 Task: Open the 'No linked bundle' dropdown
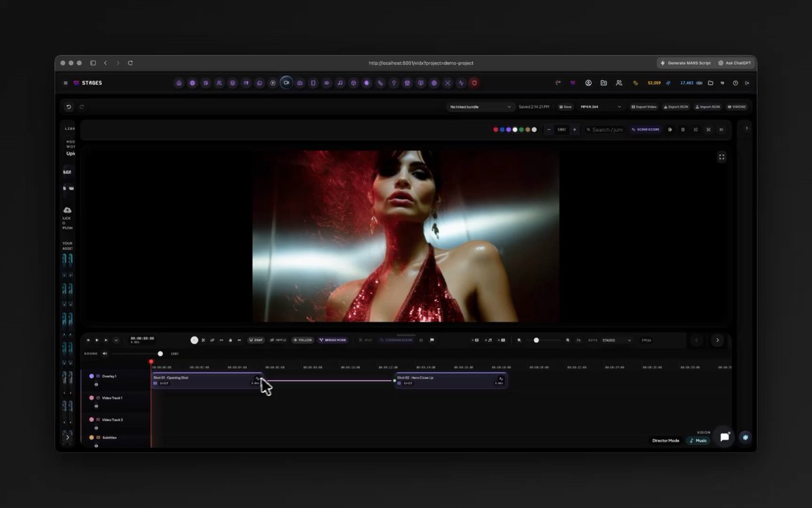coord(480,106)
